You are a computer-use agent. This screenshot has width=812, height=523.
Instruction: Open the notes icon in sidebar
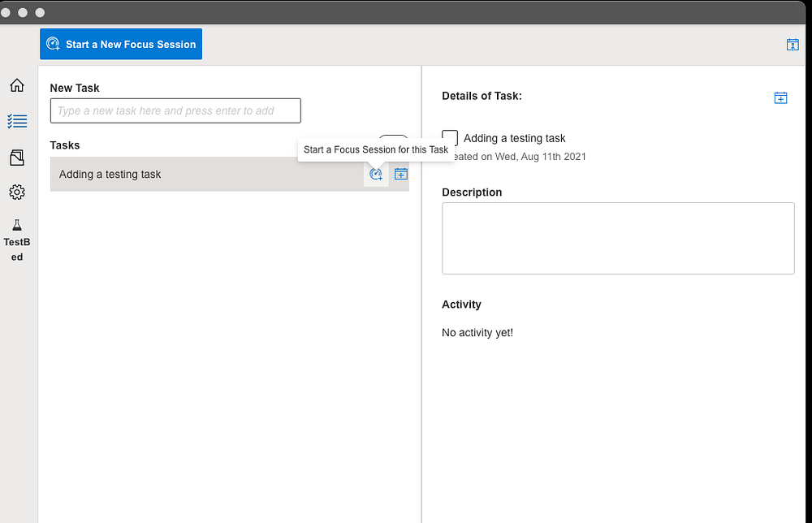(x=17, y=158)
